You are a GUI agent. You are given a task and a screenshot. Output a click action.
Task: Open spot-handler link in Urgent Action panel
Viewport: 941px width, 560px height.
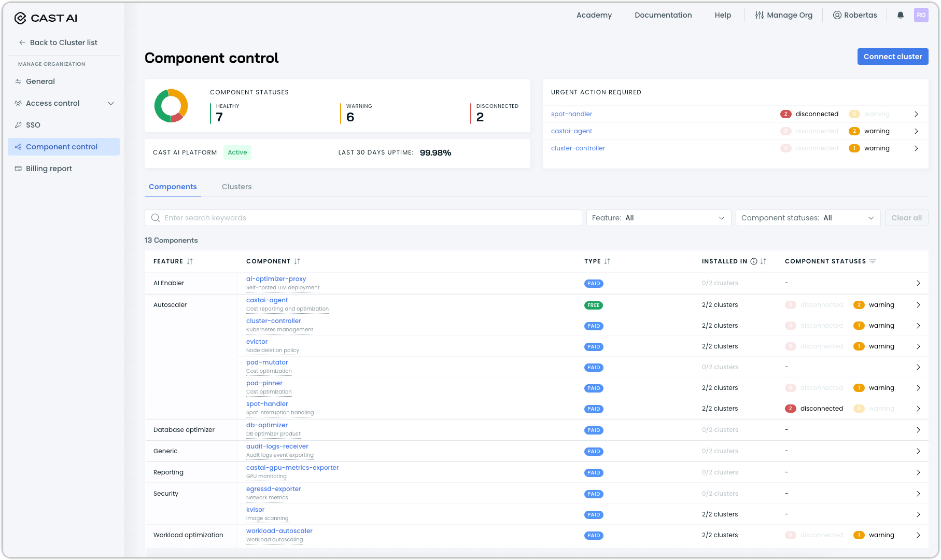[571, 114]
